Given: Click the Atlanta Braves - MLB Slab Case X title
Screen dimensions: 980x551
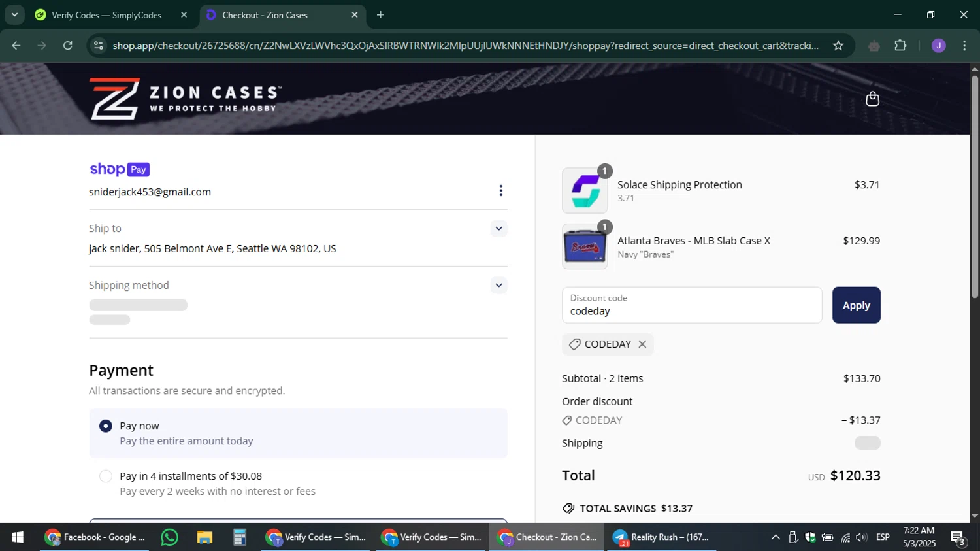Looking at the screenshot, I should point(694,241).
